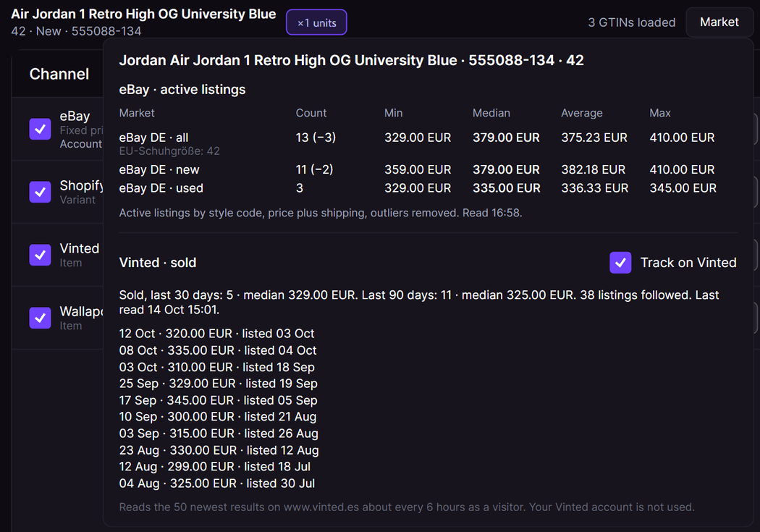Select the eBay DE · used row label
The height and width of the screenshot is (532, 760).
click(x=161, y=188)
